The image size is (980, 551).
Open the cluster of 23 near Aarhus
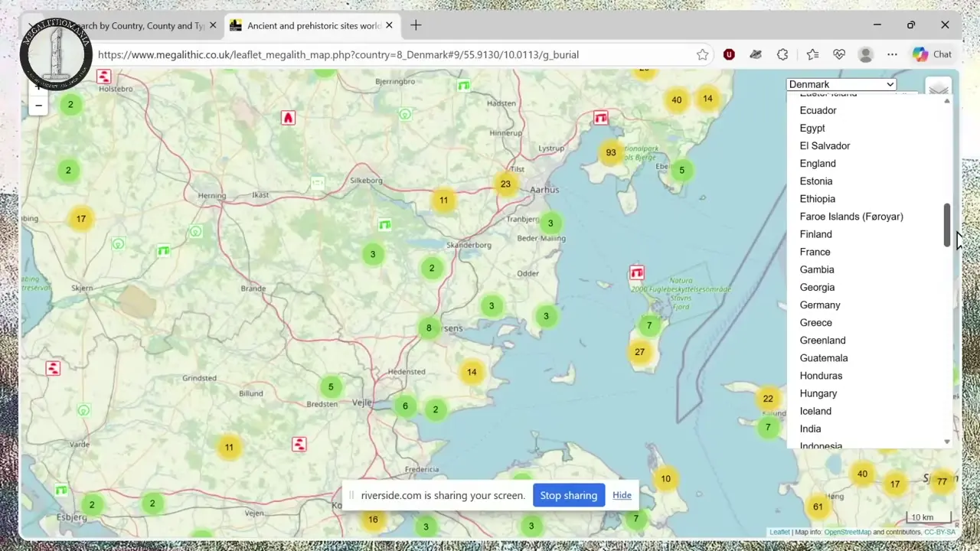click(505, 184)
